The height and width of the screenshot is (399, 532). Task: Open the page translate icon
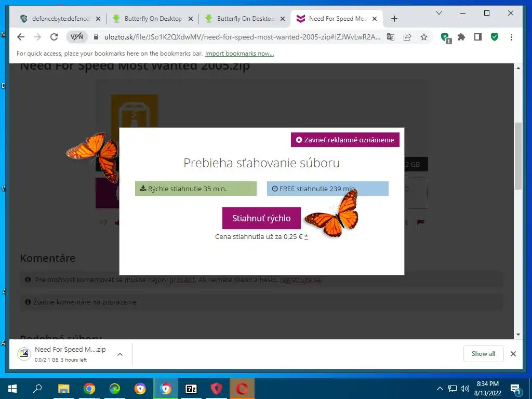pyautogui.click(x=391, y=37)
